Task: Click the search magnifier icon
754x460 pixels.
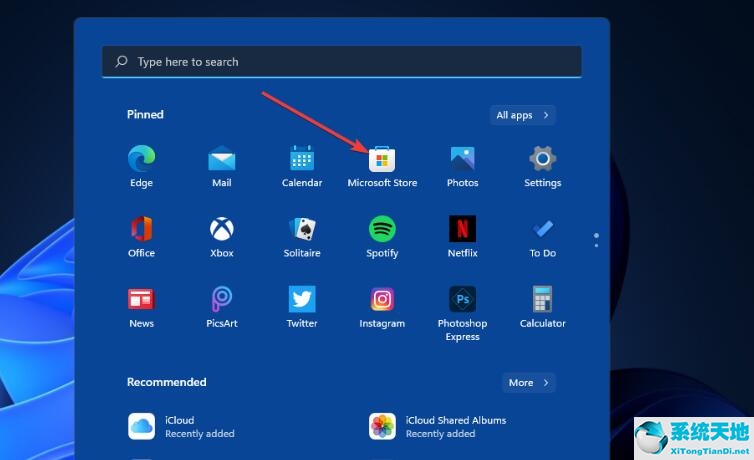Action: pos(122,62)
